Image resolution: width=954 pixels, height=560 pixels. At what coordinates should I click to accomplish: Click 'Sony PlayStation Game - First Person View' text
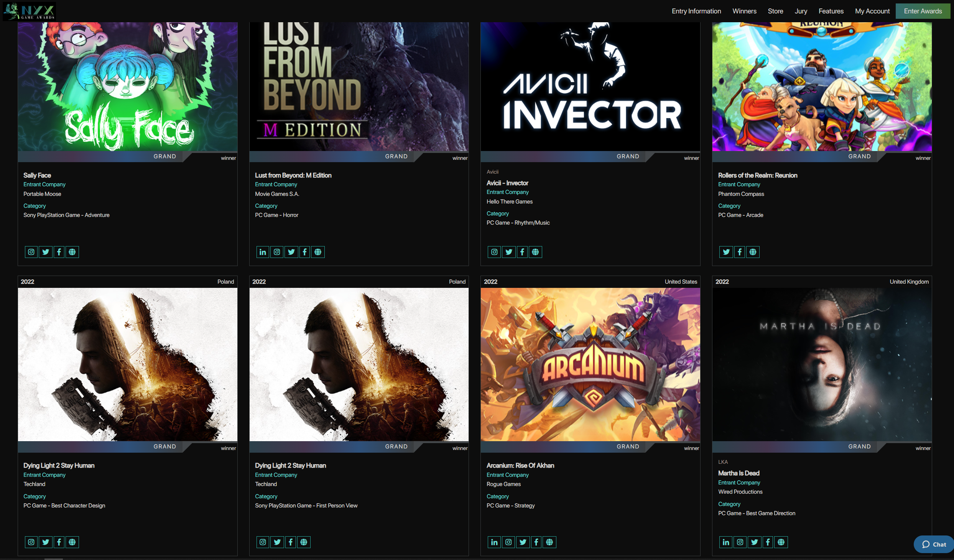tap(306, 506)
